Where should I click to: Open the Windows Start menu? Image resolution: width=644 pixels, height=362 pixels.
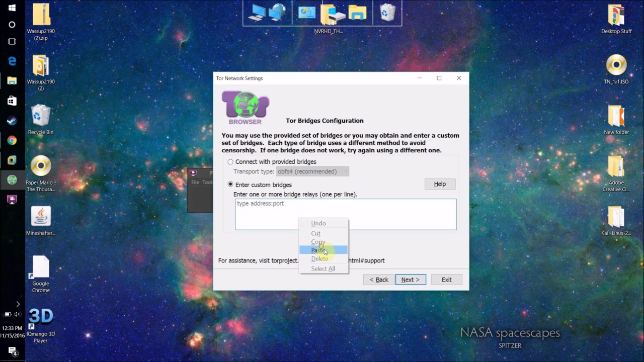(x=12, y=8)
